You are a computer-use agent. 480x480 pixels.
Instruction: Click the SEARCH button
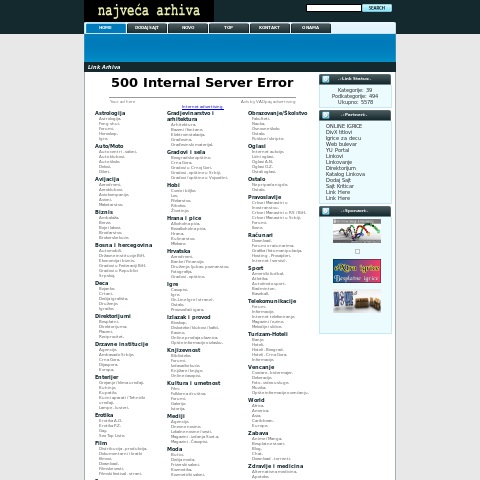[377, 8]
